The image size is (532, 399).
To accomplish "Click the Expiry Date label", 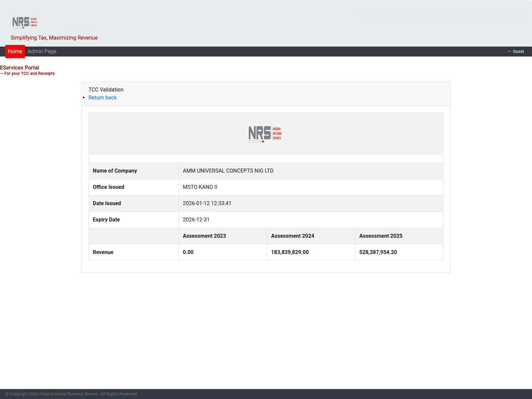I will point(106,220).
